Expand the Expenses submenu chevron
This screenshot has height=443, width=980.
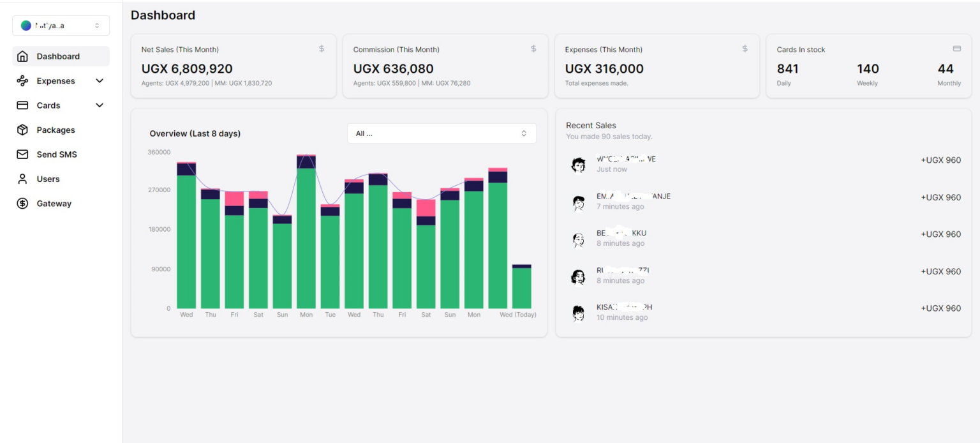pos(100,81)
